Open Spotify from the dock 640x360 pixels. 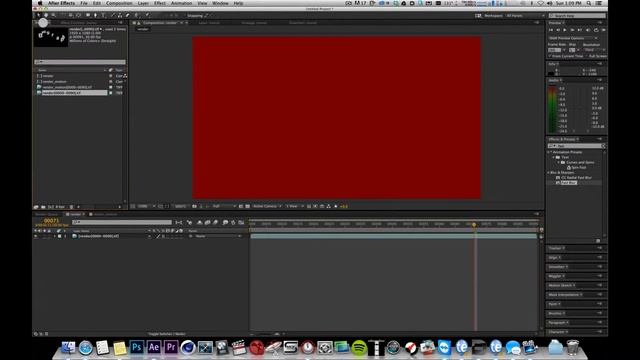point(359,348)
